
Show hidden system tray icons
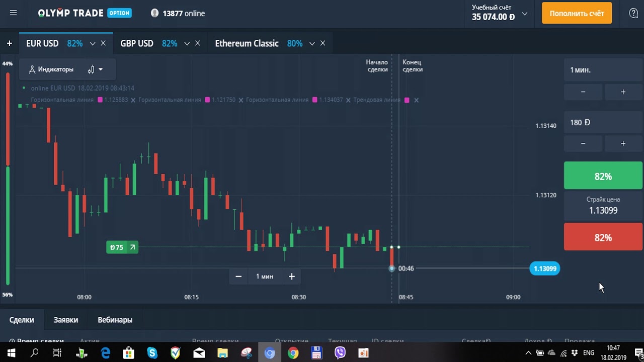[x=528, y=353]
